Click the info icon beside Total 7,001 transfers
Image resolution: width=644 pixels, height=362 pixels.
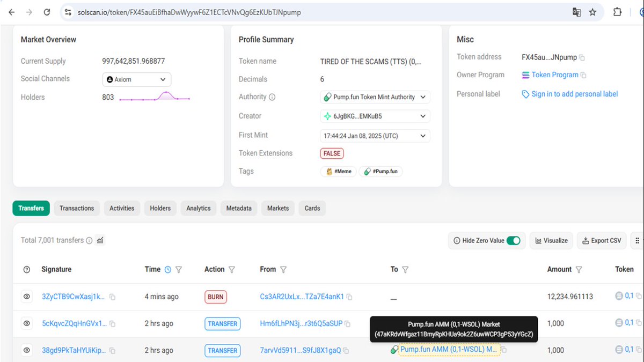(x=89, y=241)
